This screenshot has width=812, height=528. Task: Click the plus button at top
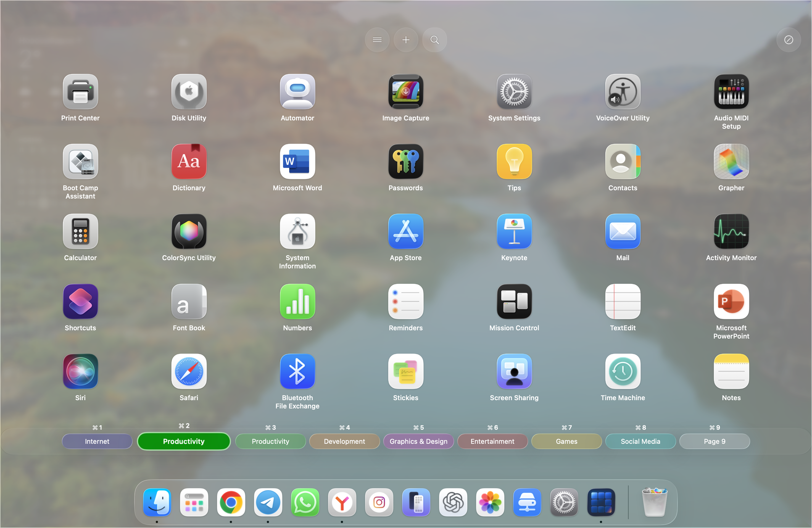click(406, 40)
